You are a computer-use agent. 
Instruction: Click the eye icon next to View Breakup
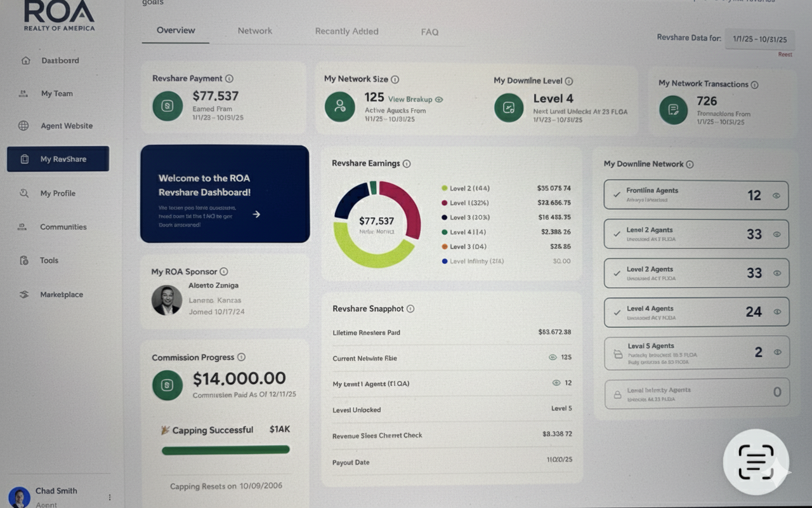439,100
